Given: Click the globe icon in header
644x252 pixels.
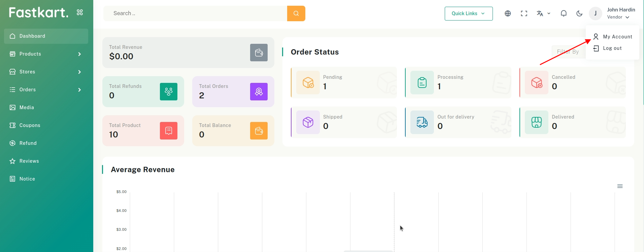Looking at the screenshot, I should click(x=508, y=13).
